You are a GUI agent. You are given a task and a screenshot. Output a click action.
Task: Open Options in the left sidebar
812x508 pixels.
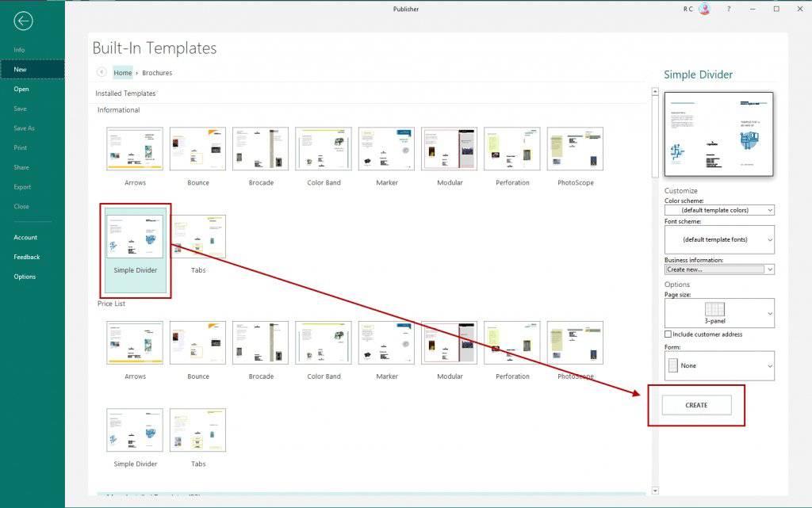click(25, 277)
